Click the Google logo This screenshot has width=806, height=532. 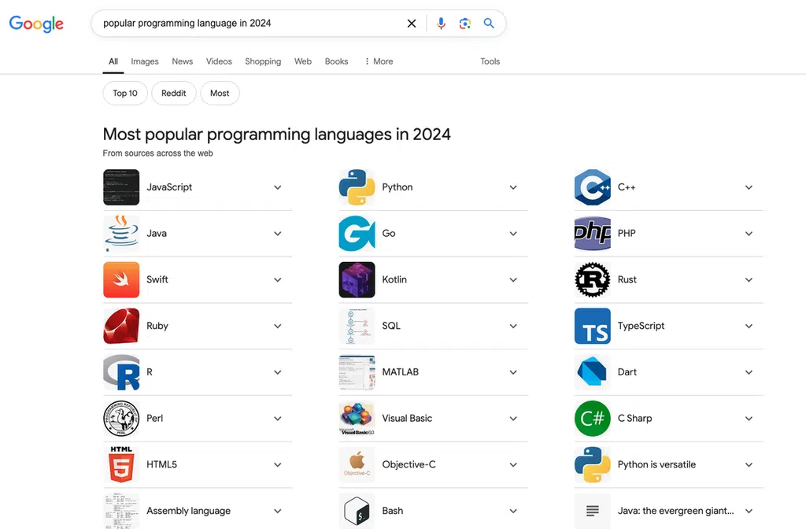tap(36, 24)
